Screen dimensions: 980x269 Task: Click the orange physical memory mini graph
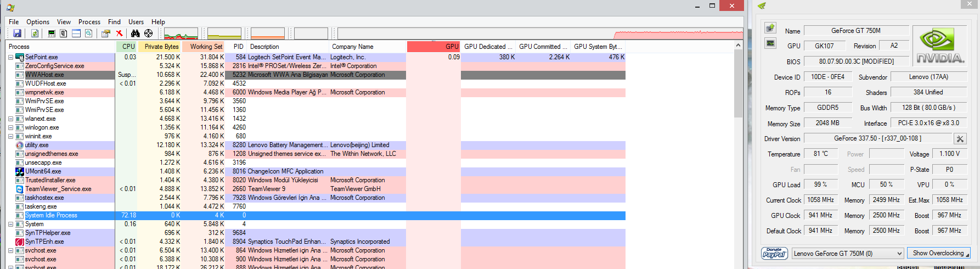coord(268,33)
